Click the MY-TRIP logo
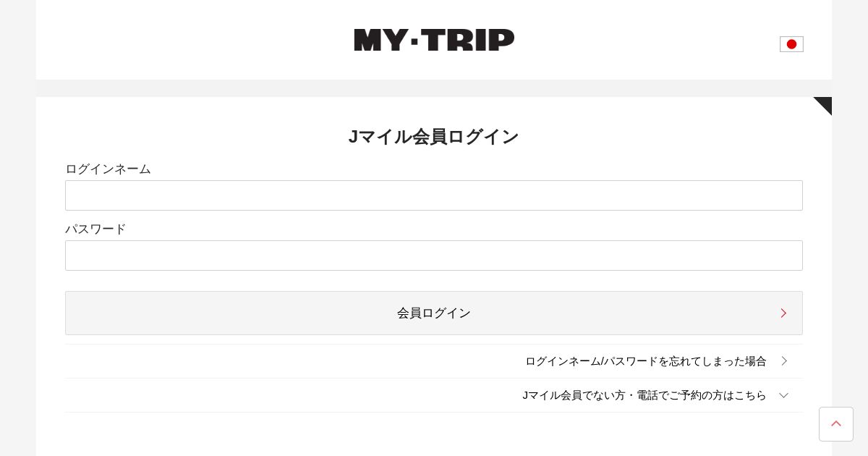Image resolution: width=868 pixels, height=456 pixels. pyautogui.click(x=434, y=40)
